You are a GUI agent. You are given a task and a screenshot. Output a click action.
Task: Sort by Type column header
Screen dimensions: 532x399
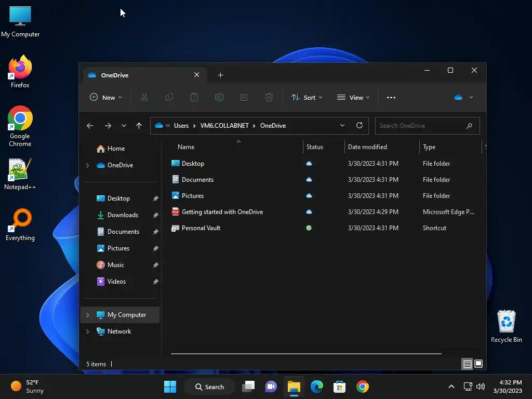429,147
